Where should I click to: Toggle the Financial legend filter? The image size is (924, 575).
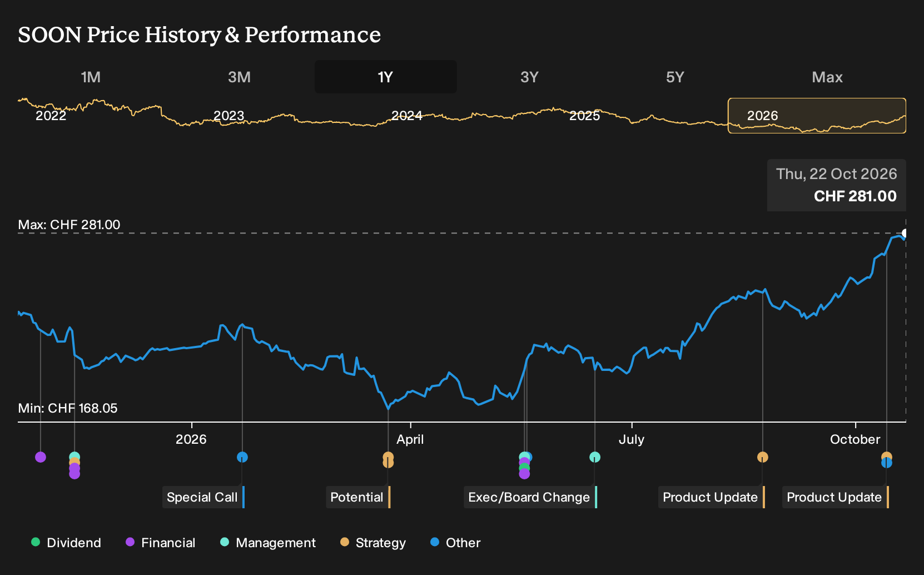click(x=161, y=543)
